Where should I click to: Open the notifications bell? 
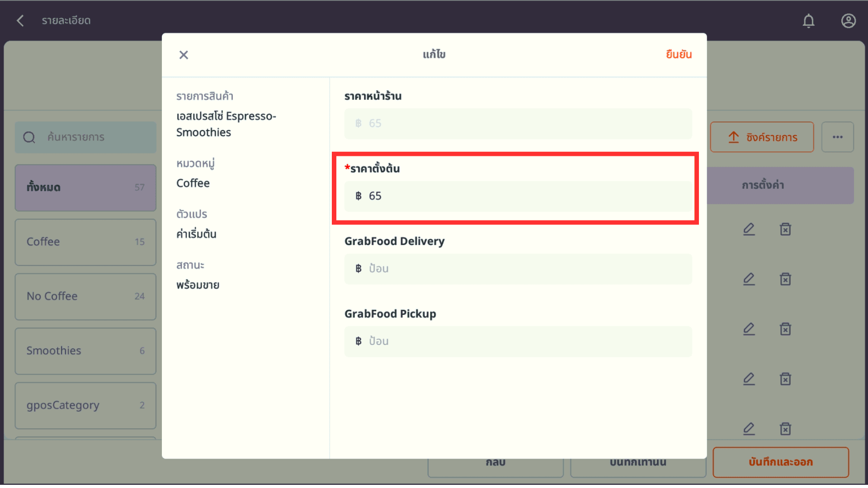click(x=808, y=21)
